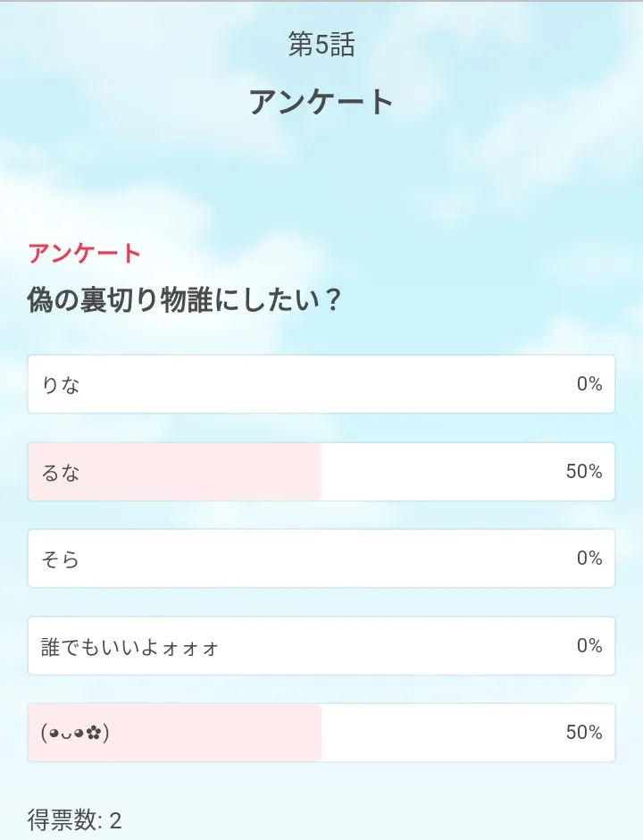Click the 50% result beside るな

[584, 472]
